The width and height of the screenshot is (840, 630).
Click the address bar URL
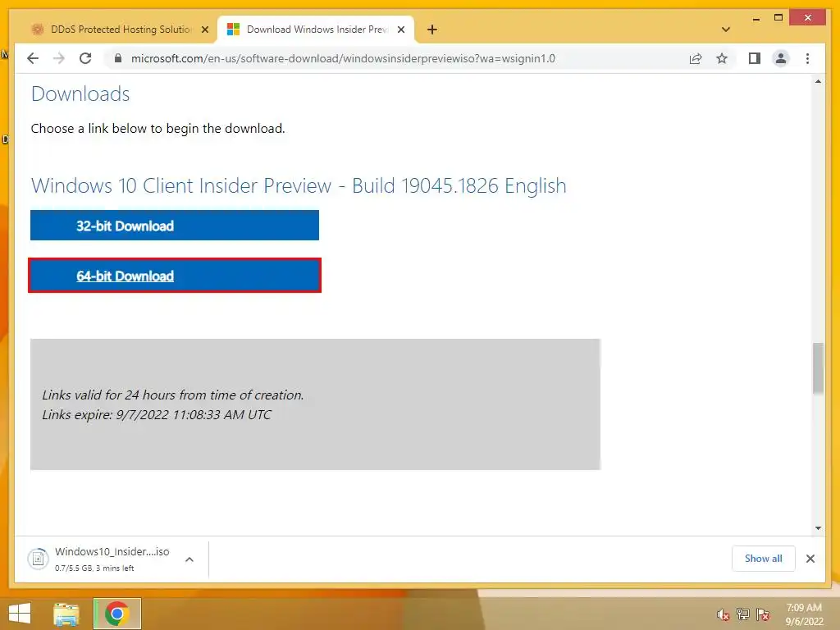click(x=343, y=58)
